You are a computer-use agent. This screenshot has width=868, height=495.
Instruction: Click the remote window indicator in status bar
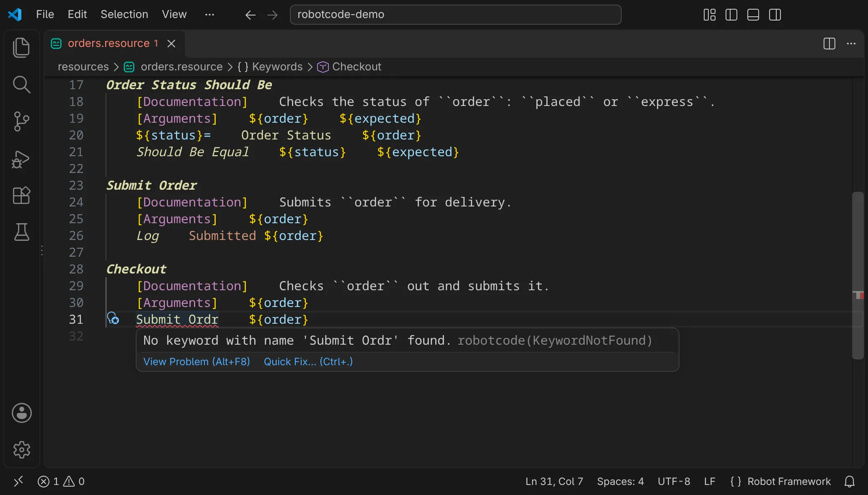(x=18, y=482)
